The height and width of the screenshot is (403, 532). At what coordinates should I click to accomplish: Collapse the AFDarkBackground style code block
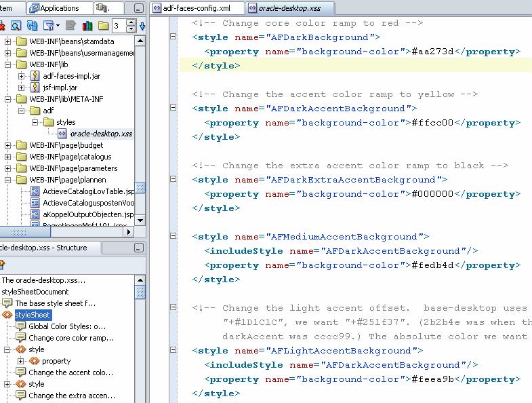tap(173, 37)
